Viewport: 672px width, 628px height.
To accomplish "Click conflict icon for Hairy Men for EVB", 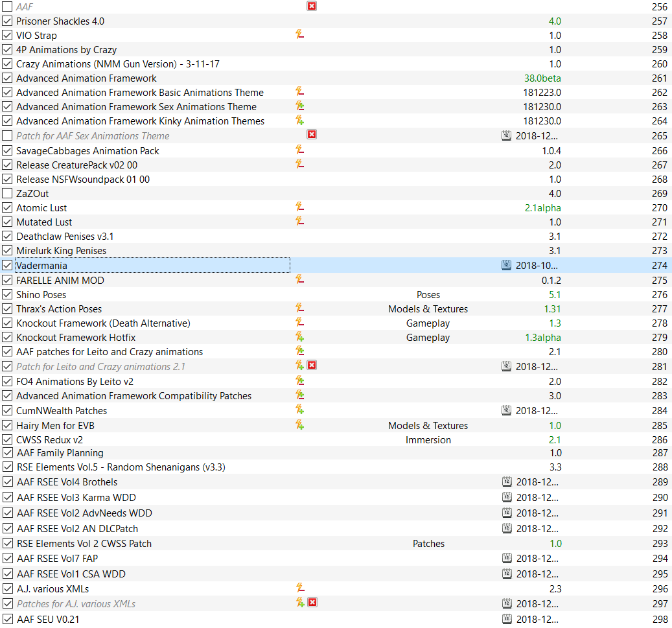I will [299, 424].
